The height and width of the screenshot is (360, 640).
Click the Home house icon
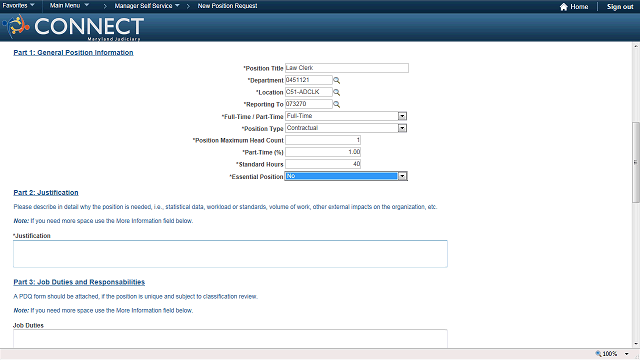coord(564,7)
